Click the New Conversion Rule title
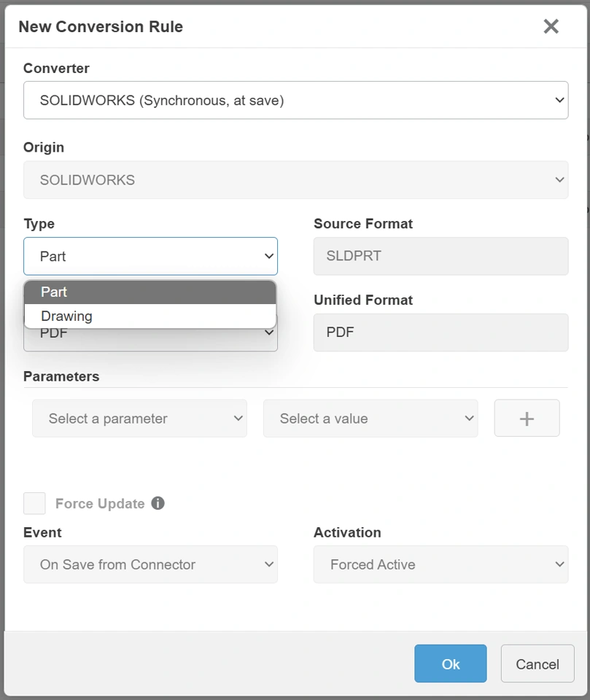The image size is (590, 700). pyautogui.click(x=101, y=27)
